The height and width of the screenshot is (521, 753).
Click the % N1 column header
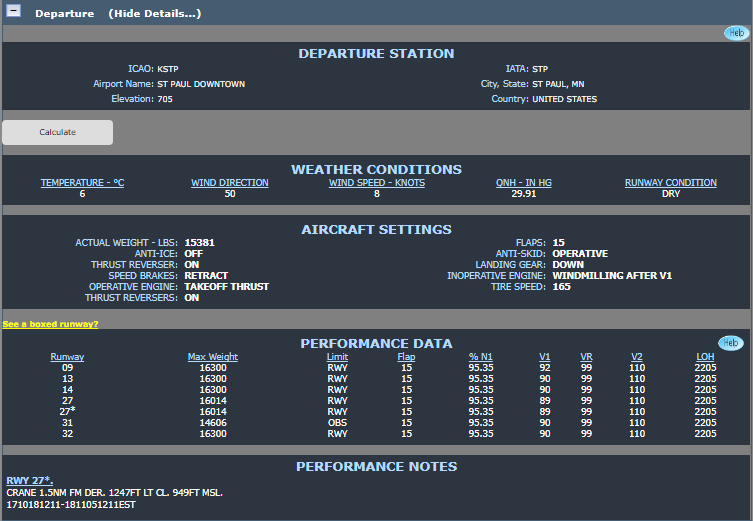pos(481,357)
